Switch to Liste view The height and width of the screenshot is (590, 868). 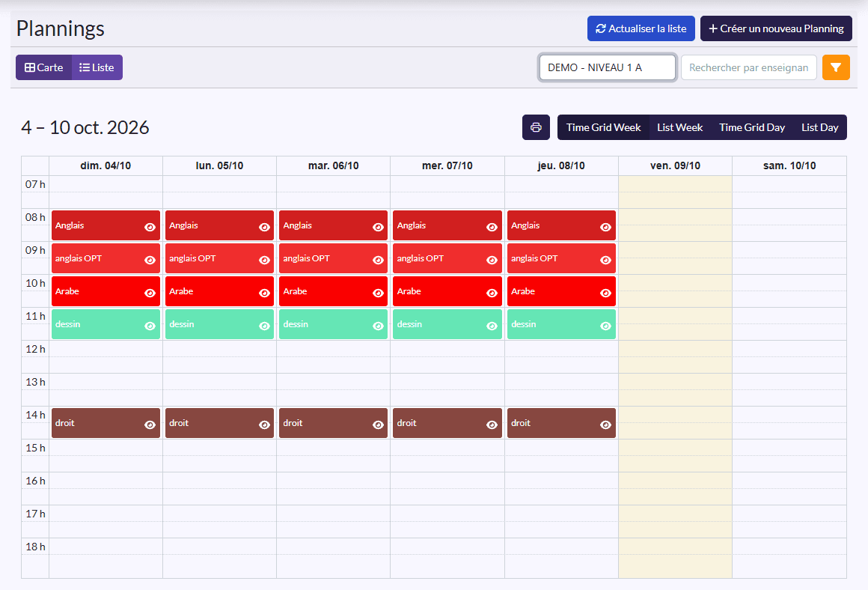[97, 67]
